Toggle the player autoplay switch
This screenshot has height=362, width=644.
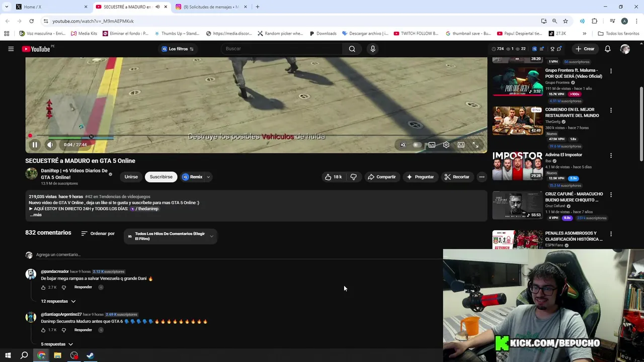pos(417,145)
